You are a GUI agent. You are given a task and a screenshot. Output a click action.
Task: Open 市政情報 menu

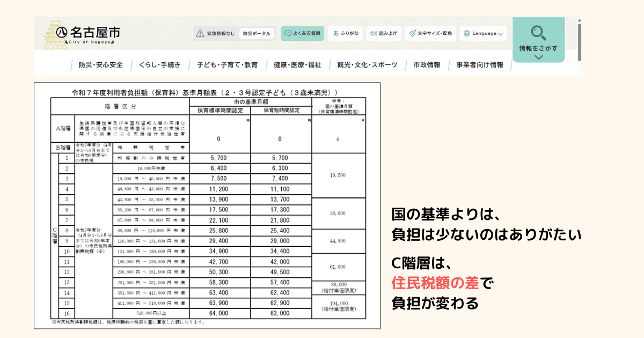click(x=427, y=65)
